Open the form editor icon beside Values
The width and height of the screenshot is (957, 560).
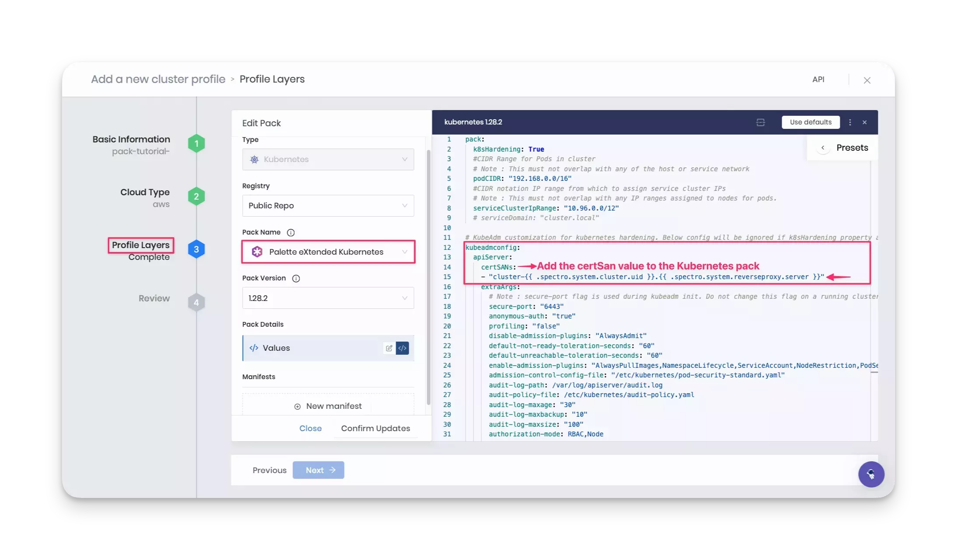(x=389, y=348)
